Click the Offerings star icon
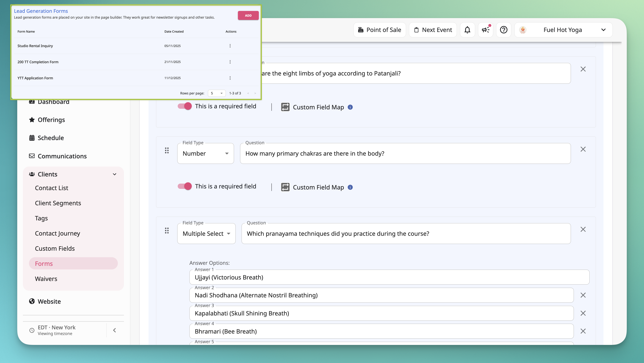The width and height of the screenshot is (644, 363). pyautogui.click(x=32, y=120)
